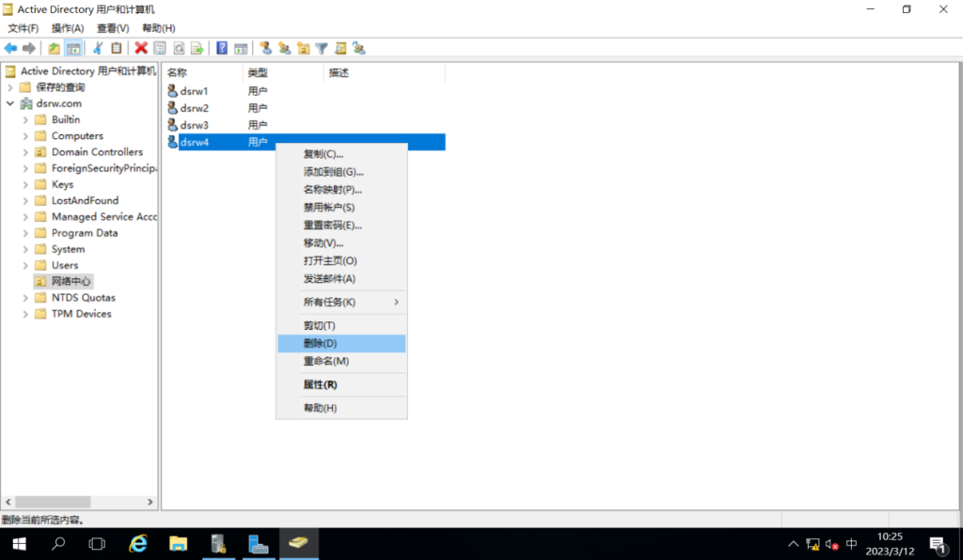This screenshot has width=963, height=560.
Task: Choose 禁用帐户(S) in context menu
Action: coord(341,208)
